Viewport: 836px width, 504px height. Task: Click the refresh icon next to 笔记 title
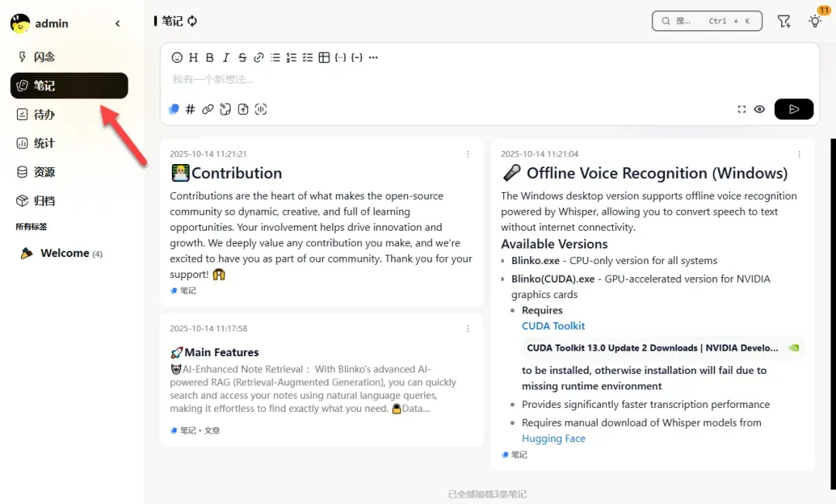click(192, 21)
